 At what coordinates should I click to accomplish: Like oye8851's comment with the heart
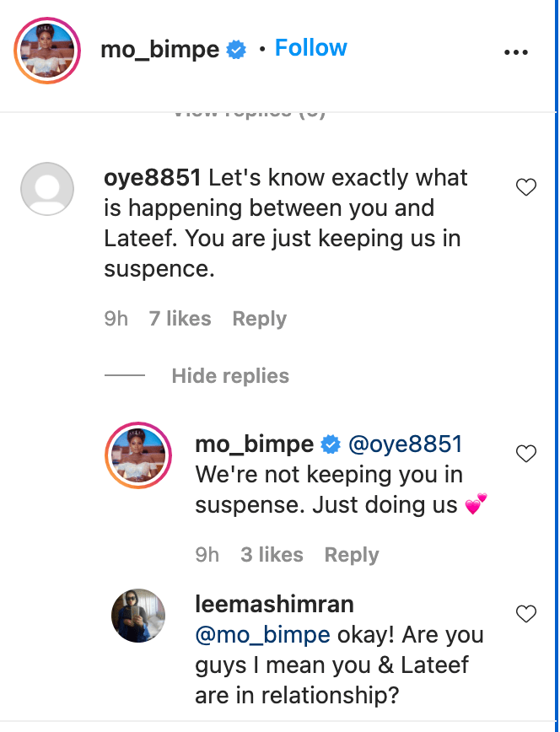click(525, 187)
